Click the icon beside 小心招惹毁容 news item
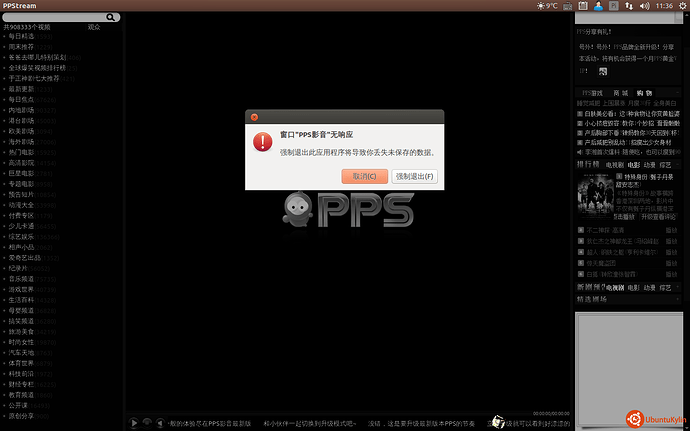 [580, 123]
